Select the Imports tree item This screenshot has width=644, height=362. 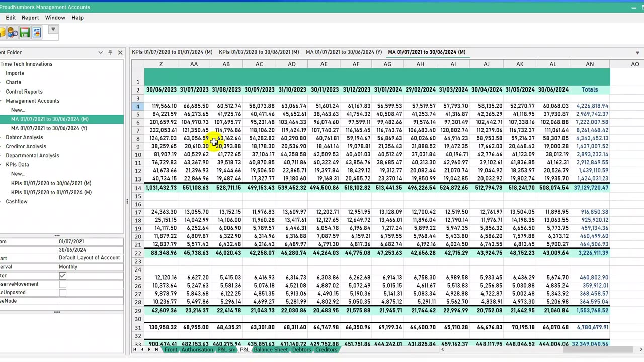(15, 73)
